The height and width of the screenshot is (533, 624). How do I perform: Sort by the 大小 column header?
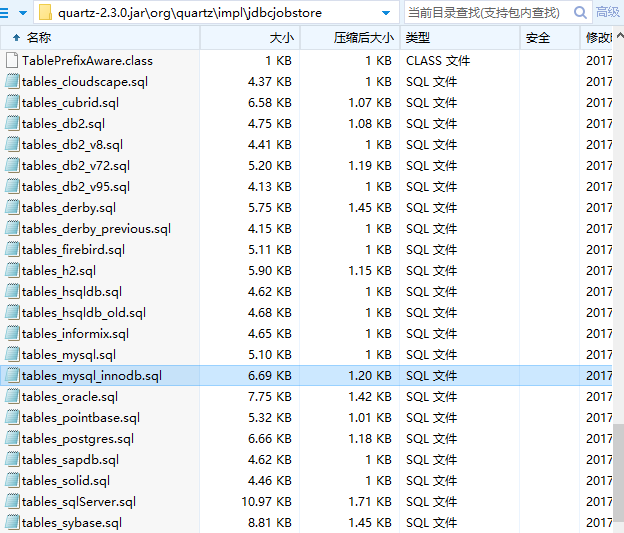[250, 38]
